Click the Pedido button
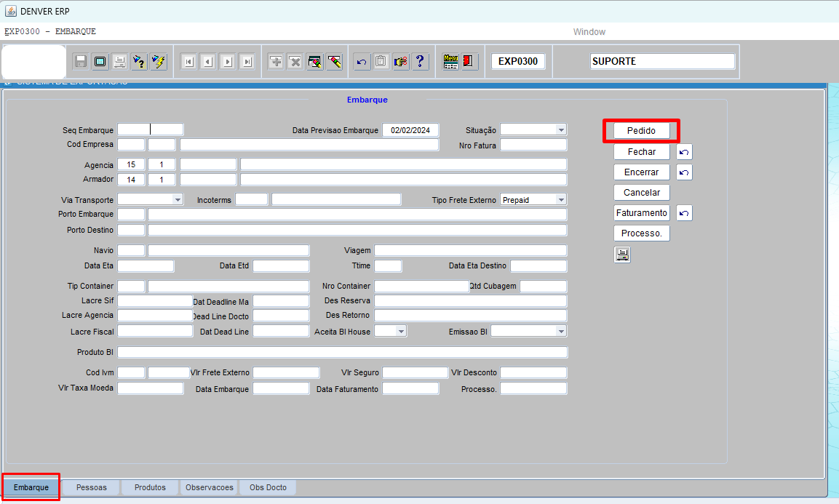The height and width of the screenshot is (504, 839). [x=642, y=131]
